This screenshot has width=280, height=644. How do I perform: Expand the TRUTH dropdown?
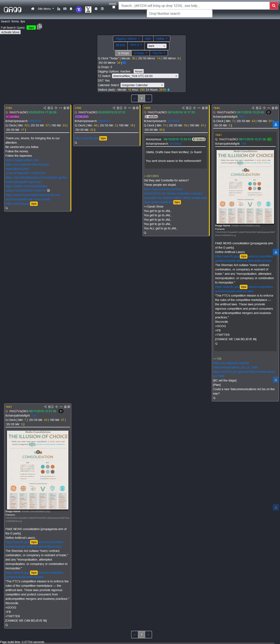159,53
